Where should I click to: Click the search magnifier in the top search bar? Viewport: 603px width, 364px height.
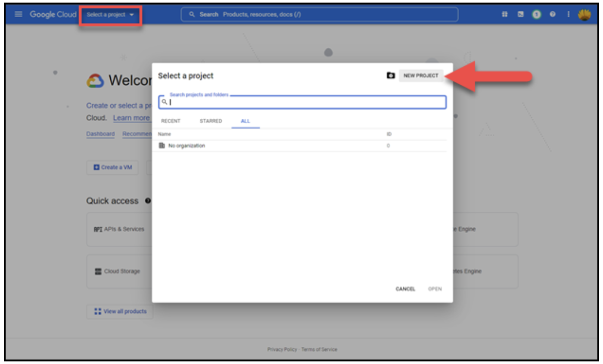click(192, 15)
